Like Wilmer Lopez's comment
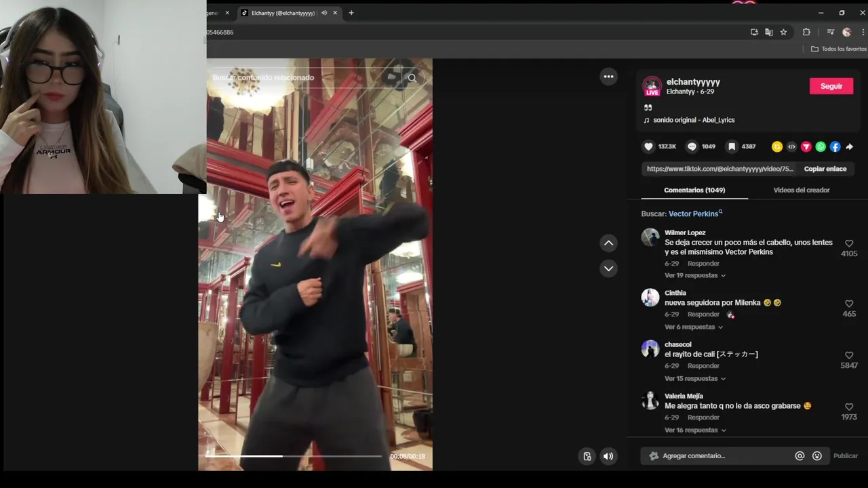This screenshot has height=488, width=868. 849,243
